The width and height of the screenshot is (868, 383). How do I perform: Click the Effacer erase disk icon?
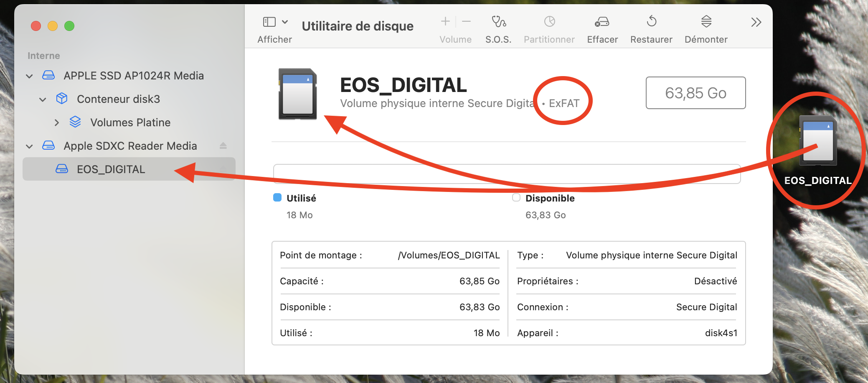602,21
